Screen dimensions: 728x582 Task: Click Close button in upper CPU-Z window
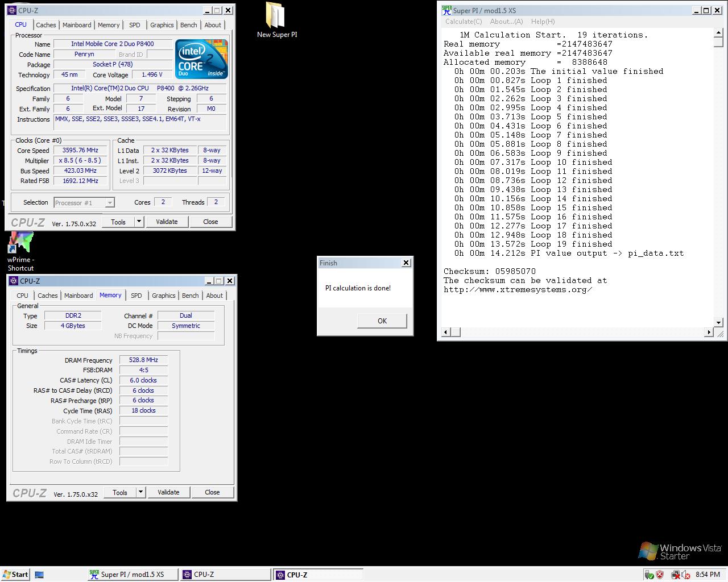(x=210, y=222)
